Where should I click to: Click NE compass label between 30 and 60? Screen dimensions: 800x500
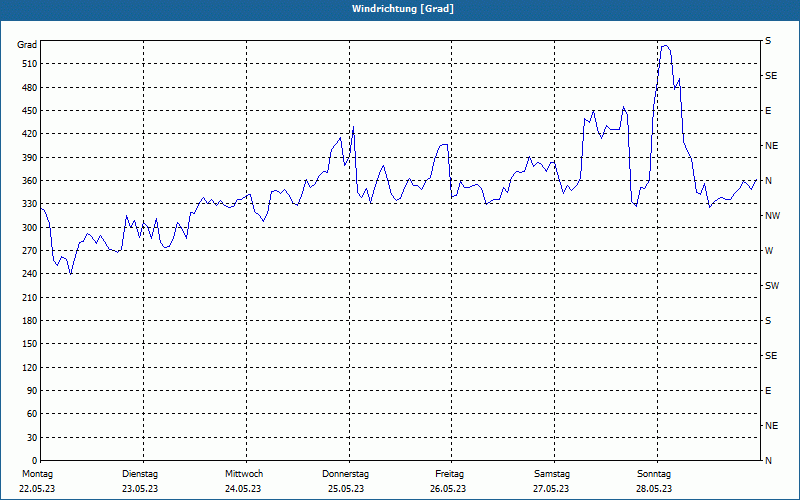[771, 426]
